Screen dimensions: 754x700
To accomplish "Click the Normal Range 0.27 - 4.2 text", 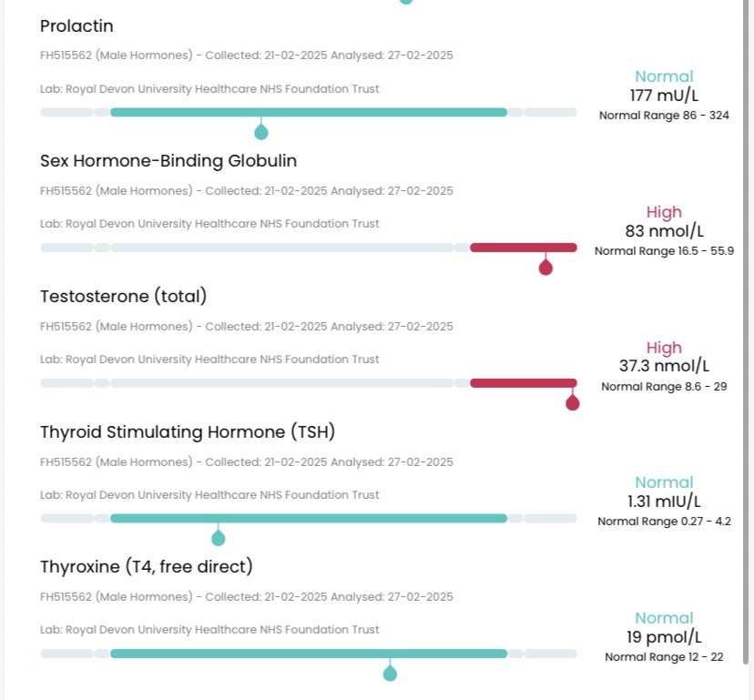I will click(x=664, y=522).
